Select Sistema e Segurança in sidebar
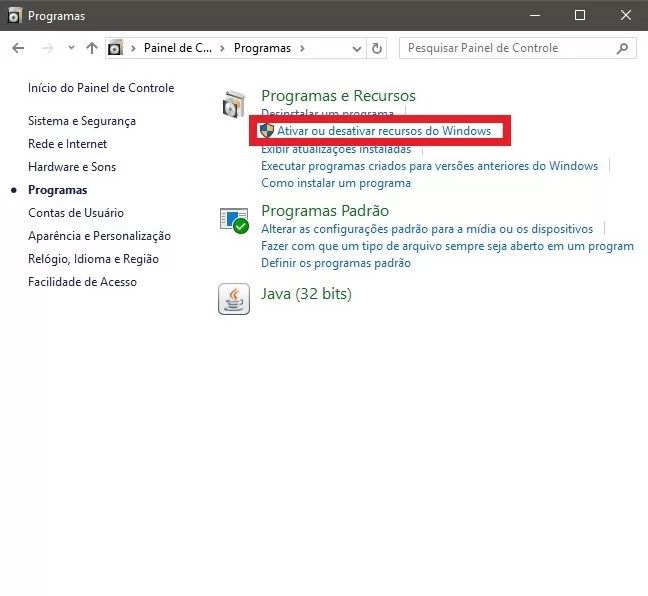This screenshot has width=648, height=596. (82, 121)
